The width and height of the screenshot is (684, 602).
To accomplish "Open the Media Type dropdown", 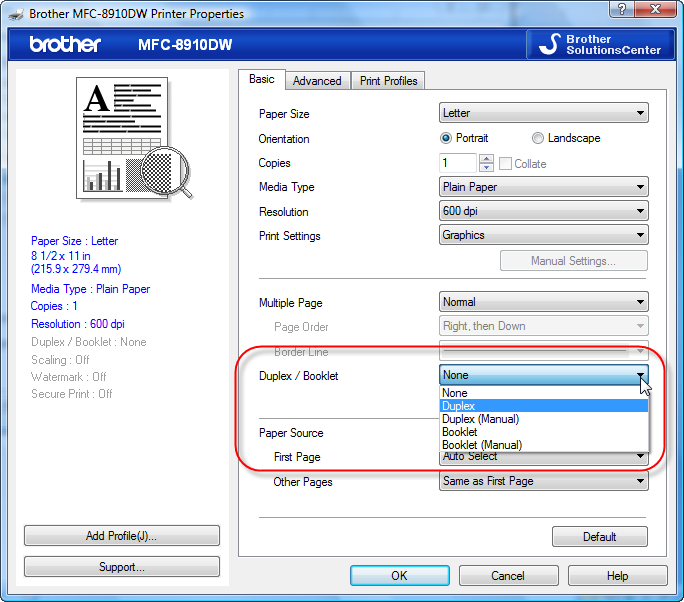I will [544, 187].
